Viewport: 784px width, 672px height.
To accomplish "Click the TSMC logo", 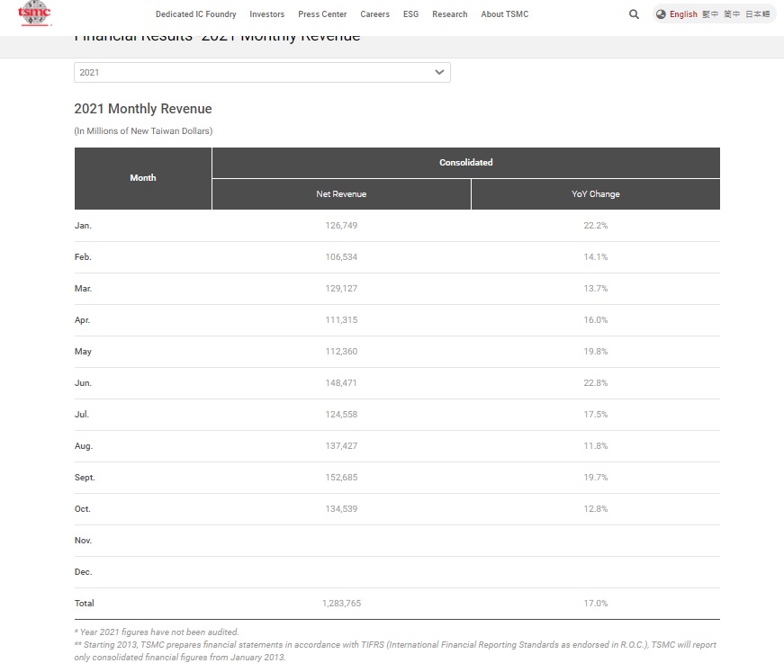I will (x=34, y=14).
